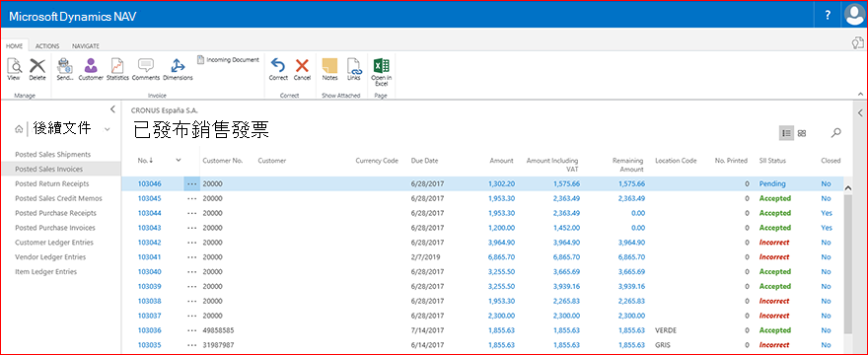Click location code VERDE cell

click(x=666, y=330)
